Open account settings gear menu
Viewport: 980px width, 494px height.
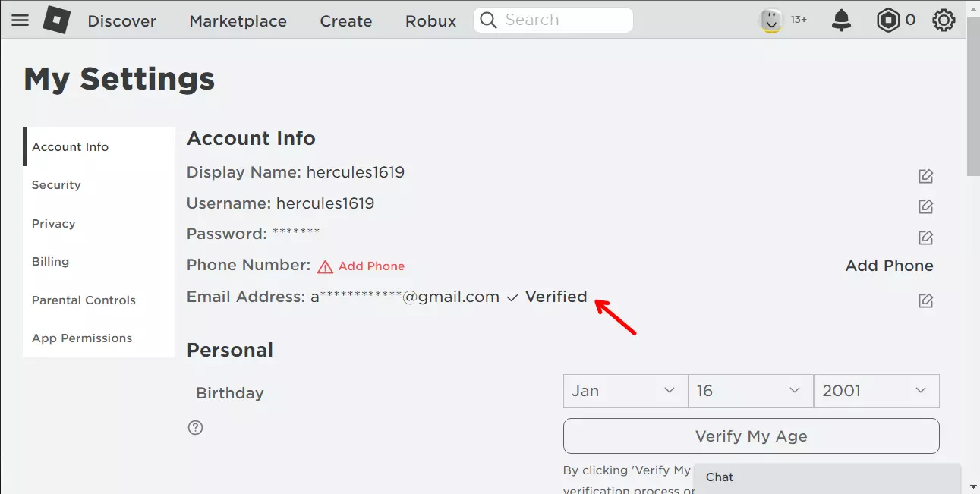[943, 20]
